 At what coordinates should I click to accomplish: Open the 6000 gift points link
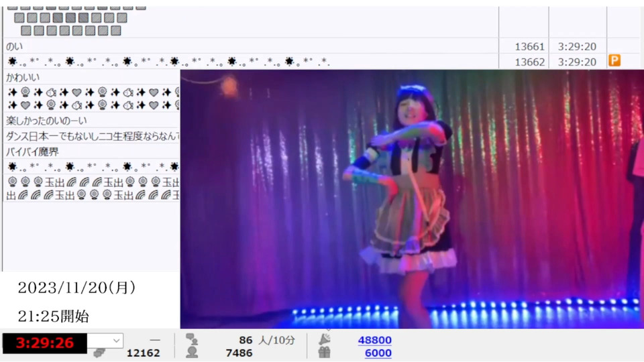click(378, 353)
